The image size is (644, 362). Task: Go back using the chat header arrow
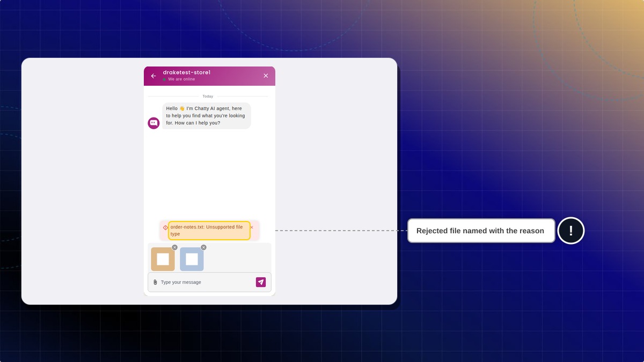coord(153,76)
